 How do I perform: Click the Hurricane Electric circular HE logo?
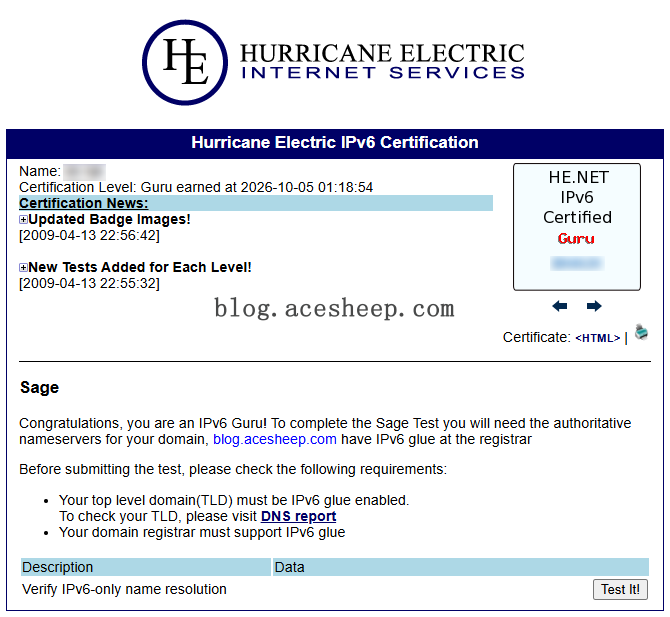[185, 62]
